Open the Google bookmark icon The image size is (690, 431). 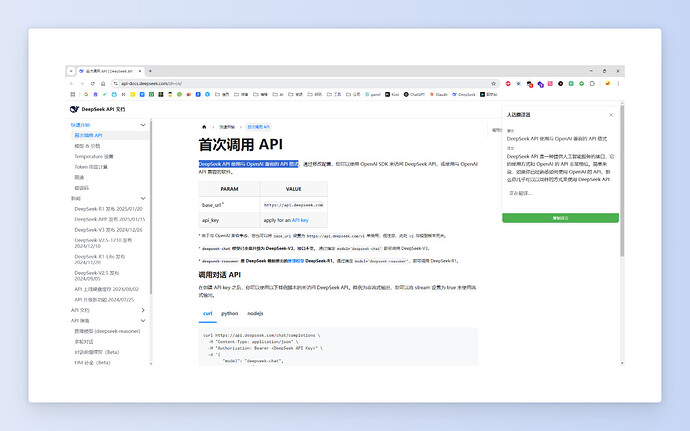tap(86, 94)
